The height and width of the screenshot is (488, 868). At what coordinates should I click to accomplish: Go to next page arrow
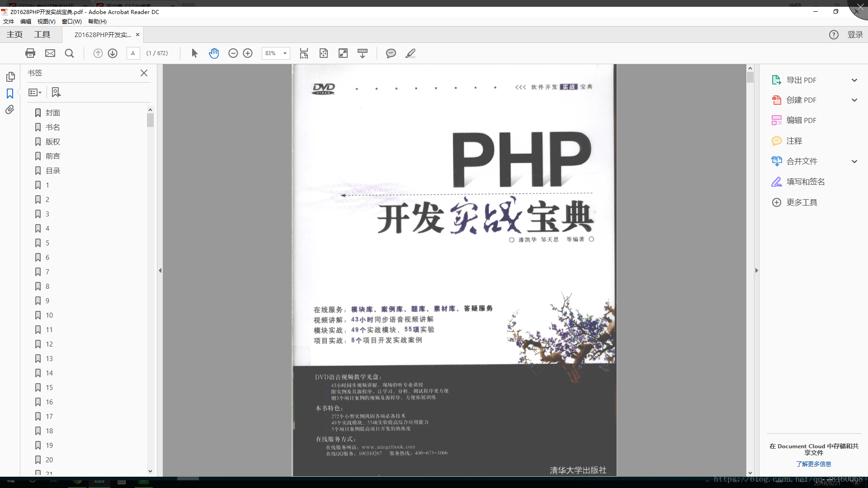pos(113,53)
